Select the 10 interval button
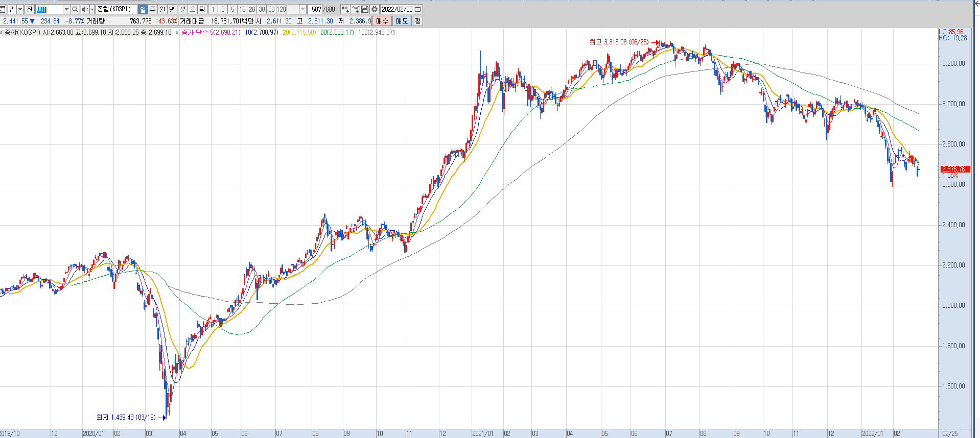 [x=242, y=9]
